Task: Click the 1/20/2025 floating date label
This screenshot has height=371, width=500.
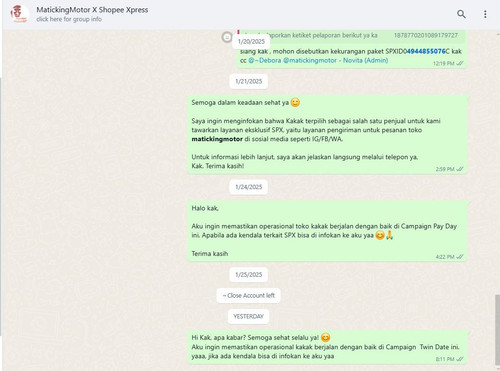Action: (251, 42)
